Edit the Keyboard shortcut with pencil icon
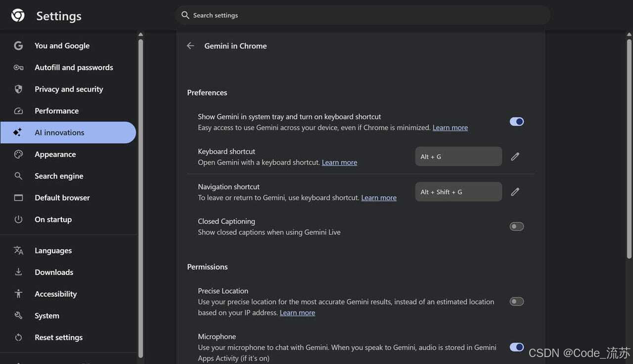The width and height of the screenshot is (633, 364). 515,156
